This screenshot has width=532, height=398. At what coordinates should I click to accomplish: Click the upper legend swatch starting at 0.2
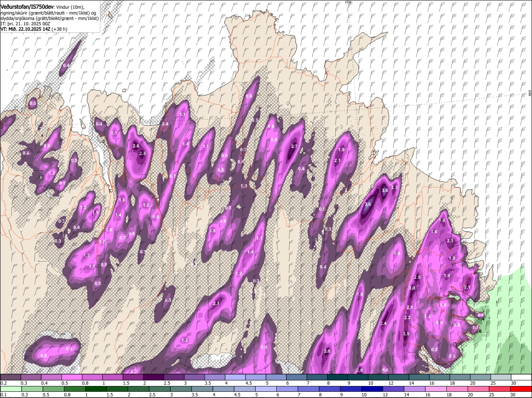click(11, 377)
